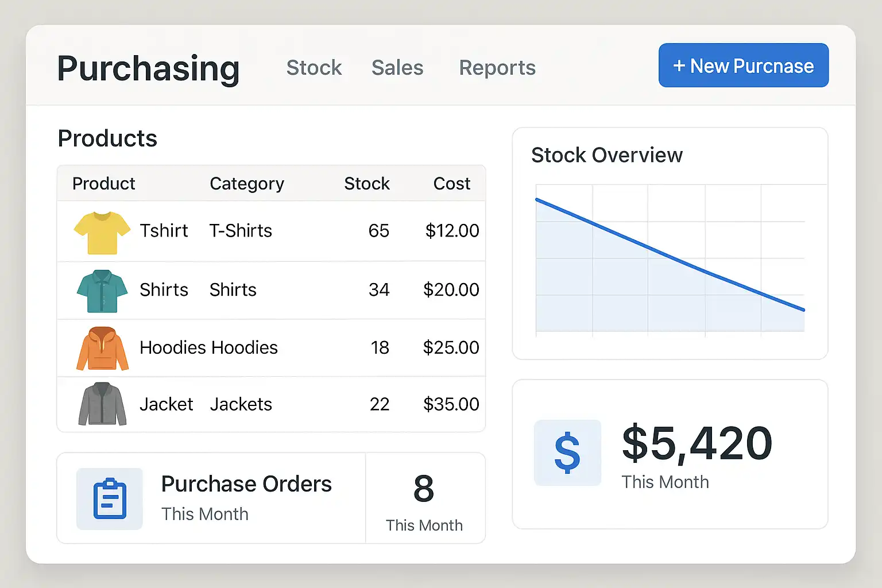This screenshot has height=588, width=882.
Task: Click the $5,420 monthly total
Action: (x=697, y=443)
